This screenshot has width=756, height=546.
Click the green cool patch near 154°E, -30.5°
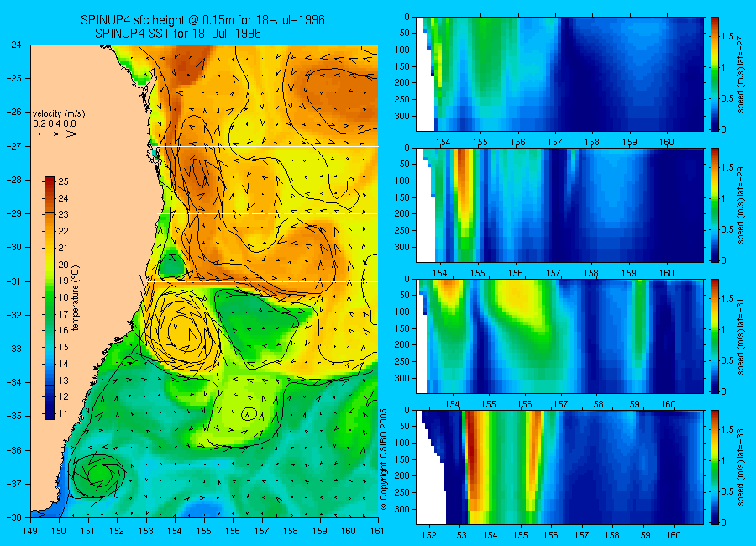[x=171, y=266]
